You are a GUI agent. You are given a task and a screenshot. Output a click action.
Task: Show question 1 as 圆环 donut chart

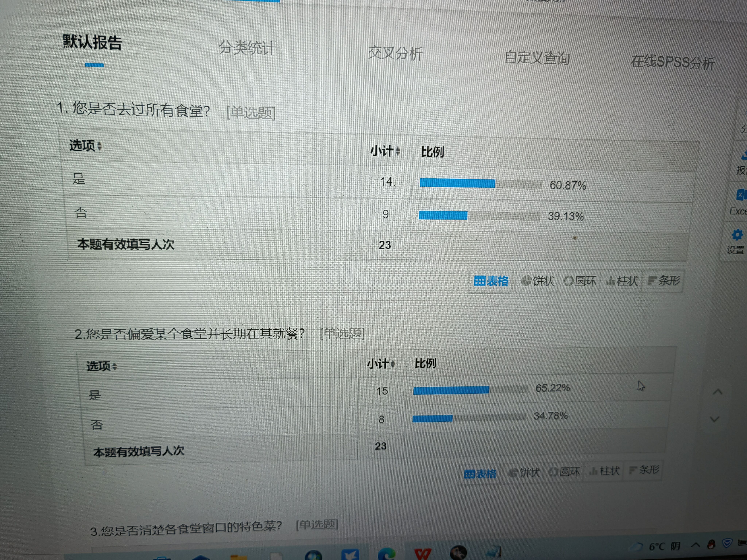pyautogui.click(x=580, y=281)
